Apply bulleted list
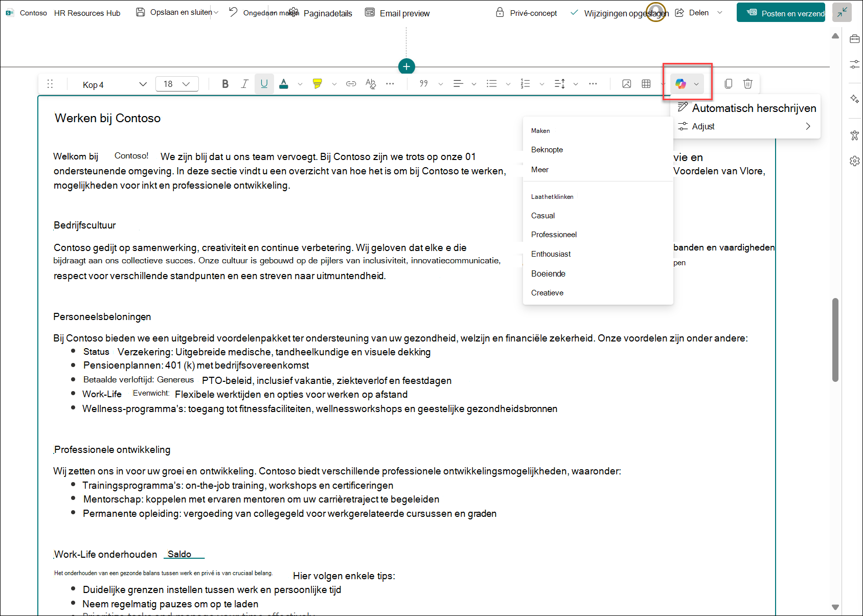The width and height of the screenshot is (863, 616). point(492,84)
